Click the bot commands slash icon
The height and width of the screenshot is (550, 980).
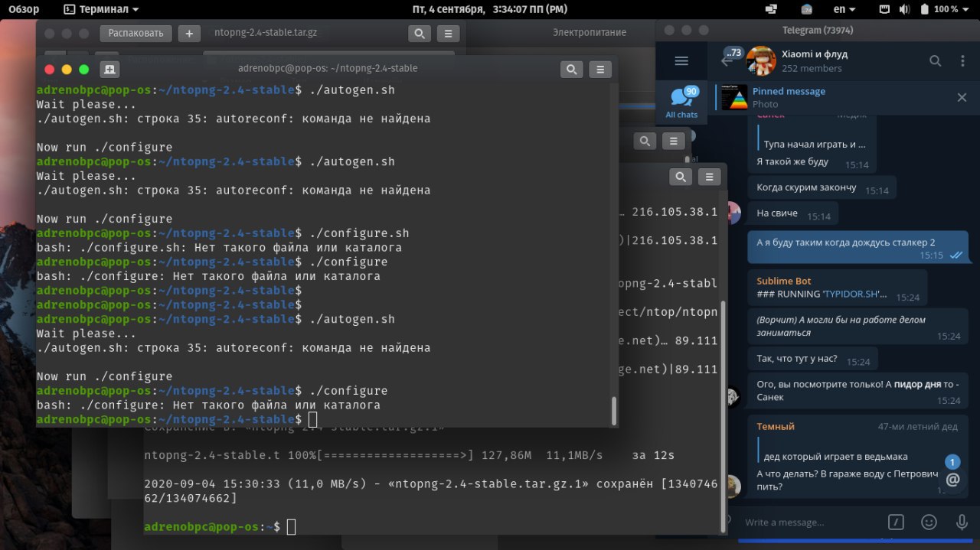(x=896, y=522)
